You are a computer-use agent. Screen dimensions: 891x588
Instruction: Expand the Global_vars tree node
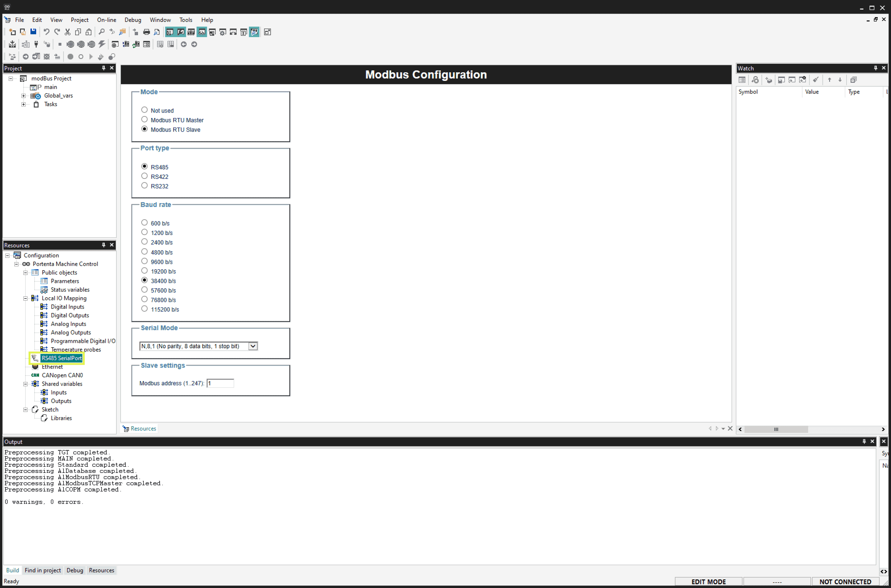click(23, 96)
